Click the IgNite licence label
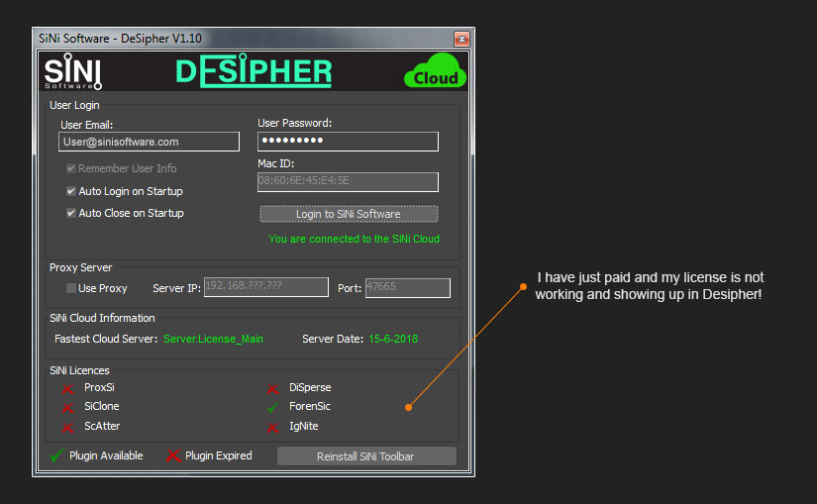The width and height of the screenshot is (817, 504). [x=304, y=426]
